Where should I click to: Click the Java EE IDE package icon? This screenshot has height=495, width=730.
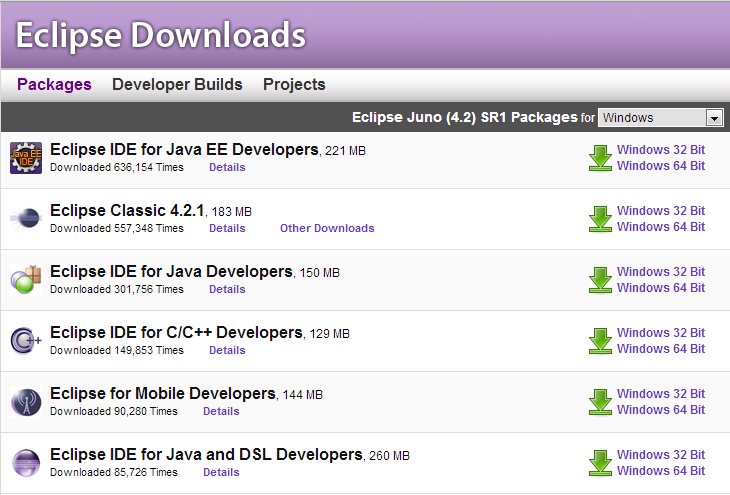coord(25,158)
